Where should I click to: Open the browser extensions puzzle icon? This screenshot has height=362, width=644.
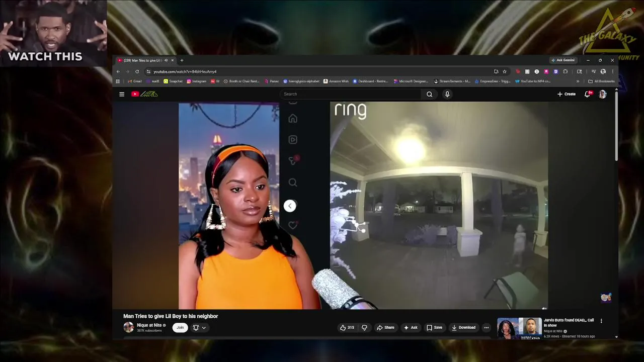tap(565, 71)
